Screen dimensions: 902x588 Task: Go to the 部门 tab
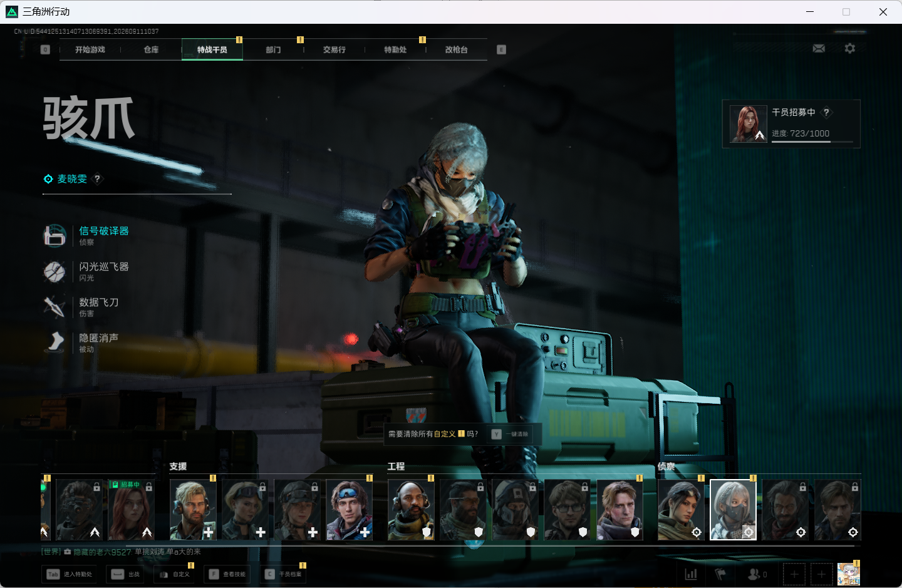[273, 49]
